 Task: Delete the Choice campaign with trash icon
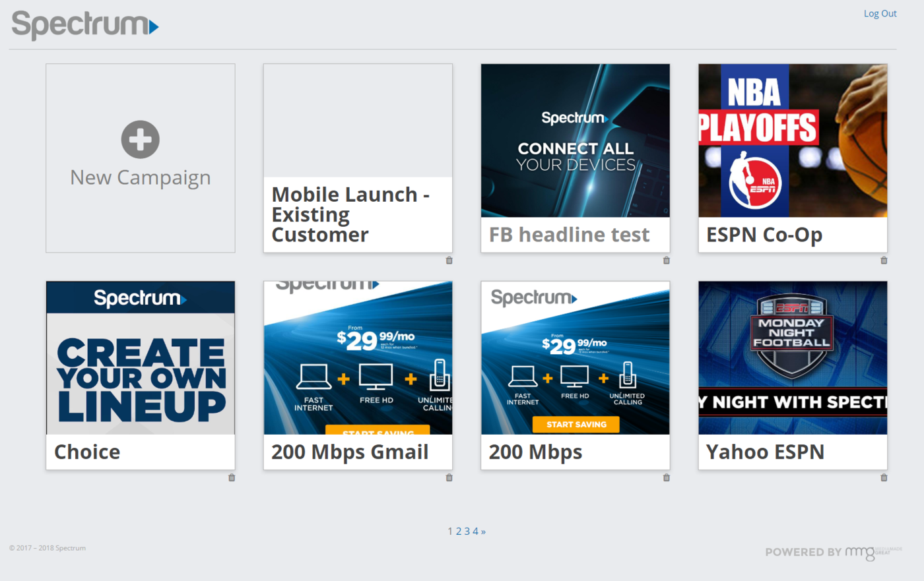coord(232,477)
